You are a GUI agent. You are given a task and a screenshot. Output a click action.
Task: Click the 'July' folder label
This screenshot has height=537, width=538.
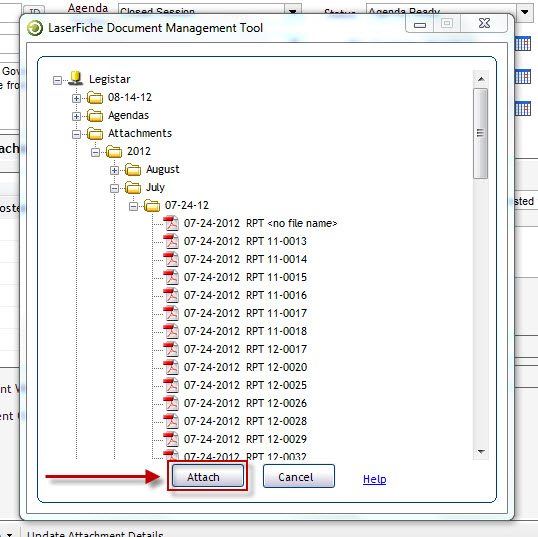pyautogui.click(x=155, y=188)
